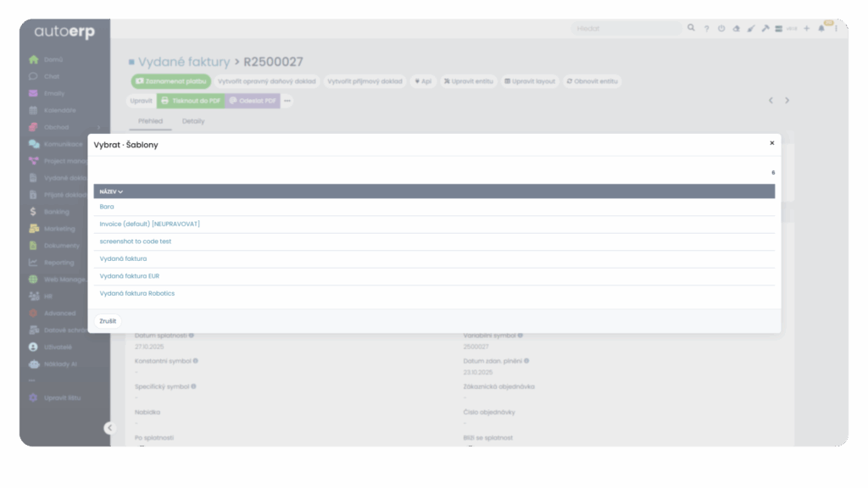The height and width of the screenshot is (488, 868).
Task: Click the help question mark icon
Action: [706, 29]
